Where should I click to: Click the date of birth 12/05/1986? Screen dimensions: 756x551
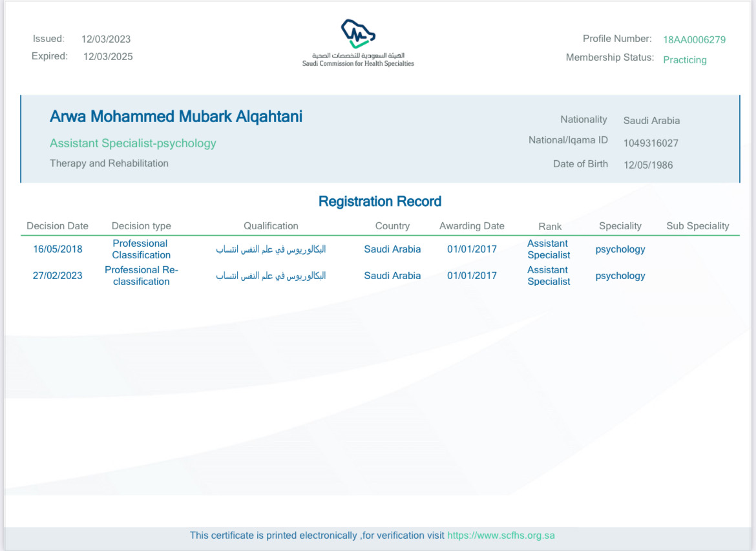coord(648,165)
